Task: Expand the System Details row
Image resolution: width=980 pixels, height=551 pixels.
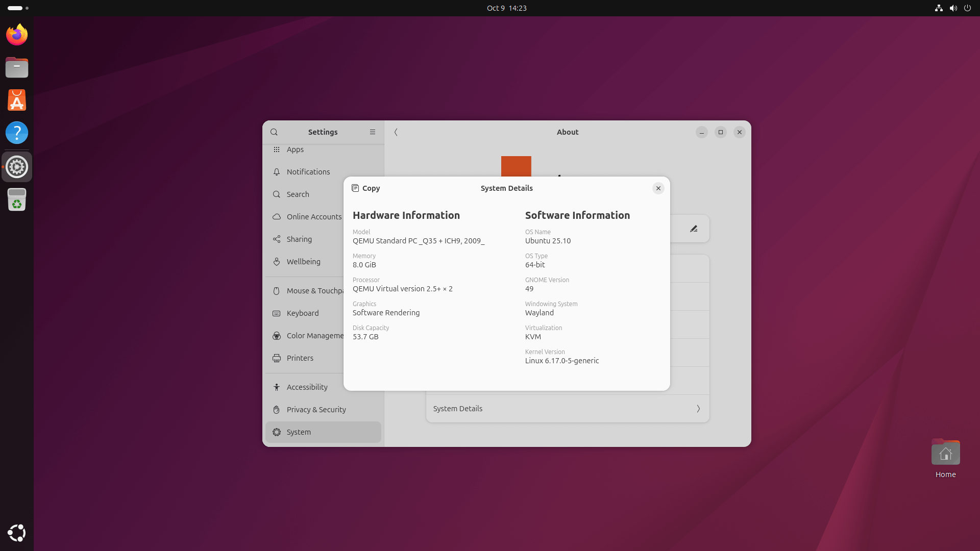Action: tap(567, 409)
